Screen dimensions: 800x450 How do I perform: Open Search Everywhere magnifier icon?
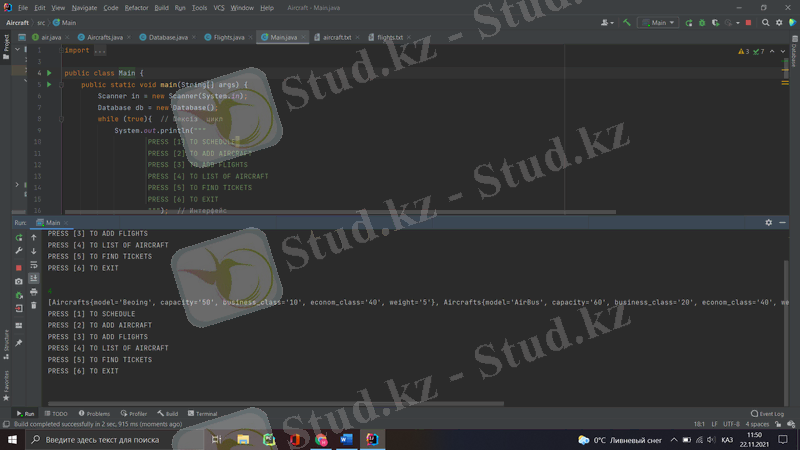765,22
